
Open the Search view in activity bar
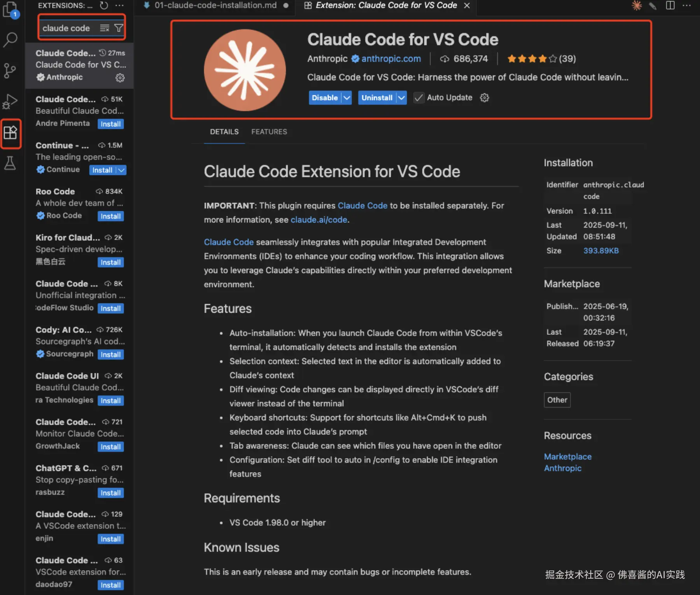tap(10, 40)
